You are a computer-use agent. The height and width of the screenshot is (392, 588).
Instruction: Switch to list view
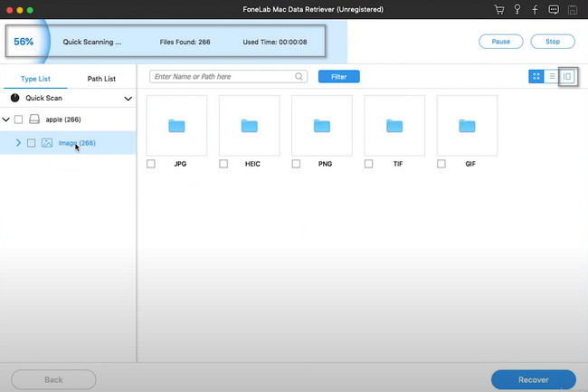coord(552,77)
